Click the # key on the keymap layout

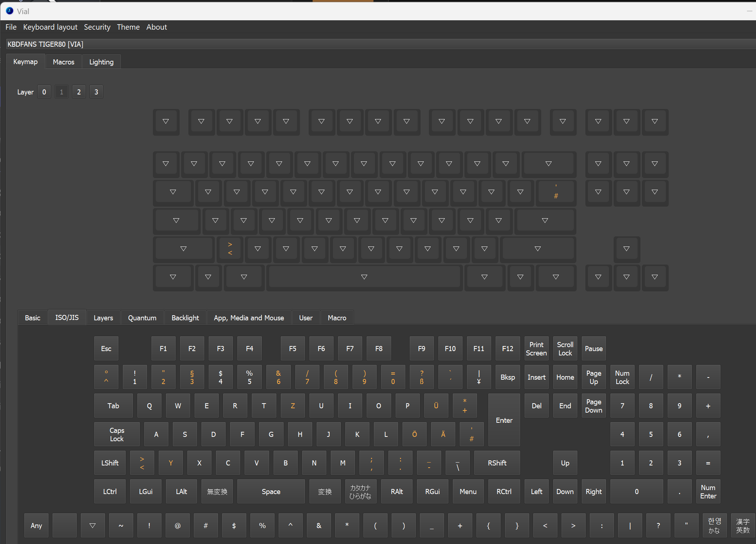pyautogui.click(x=556, y=192)
